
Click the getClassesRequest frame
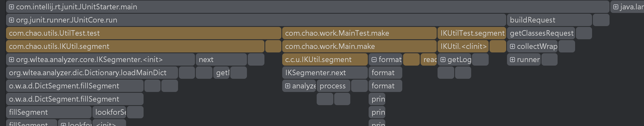(541, 33)
